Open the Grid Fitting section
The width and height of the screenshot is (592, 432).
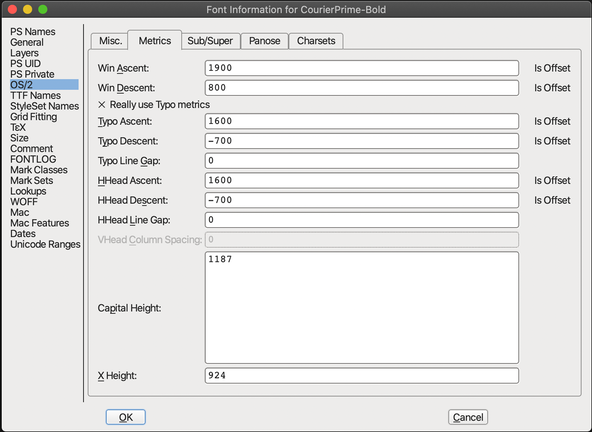coord(34,117)
